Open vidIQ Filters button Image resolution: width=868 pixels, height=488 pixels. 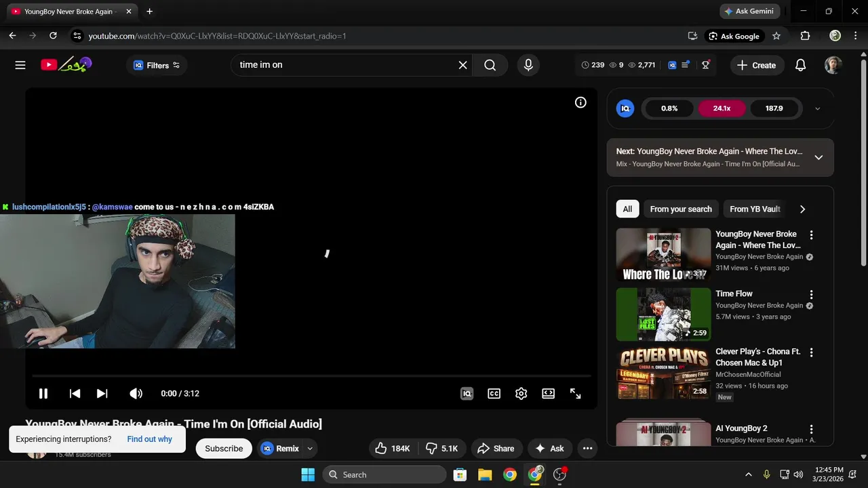[x=157, y=65]
